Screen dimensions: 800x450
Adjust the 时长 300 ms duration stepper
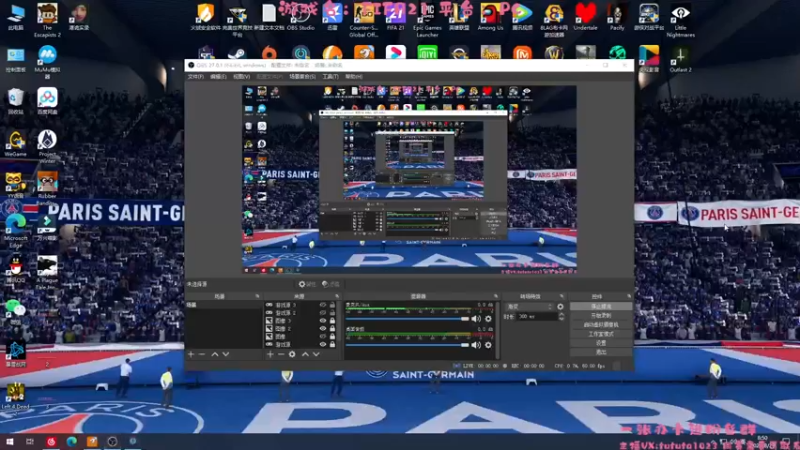pos(561,317)
